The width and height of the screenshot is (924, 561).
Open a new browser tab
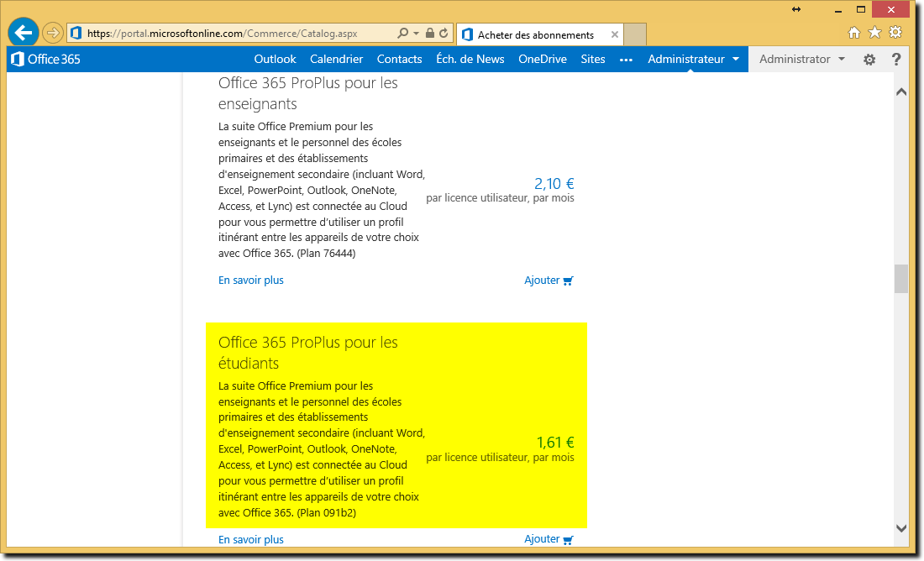coord(635,34)
